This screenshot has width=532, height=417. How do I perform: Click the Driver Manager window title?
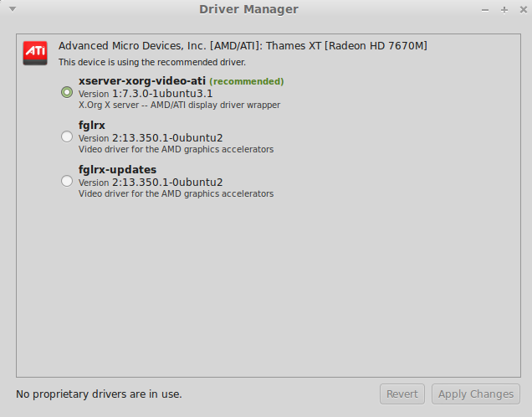click(x=248, y=9)
